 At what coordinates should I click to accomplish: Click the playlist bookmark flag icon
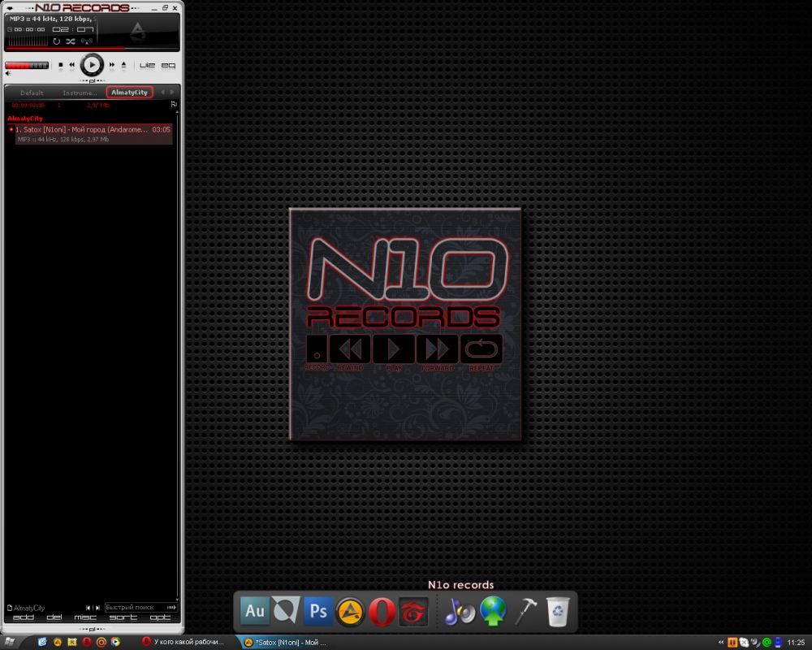coord(174,105)
